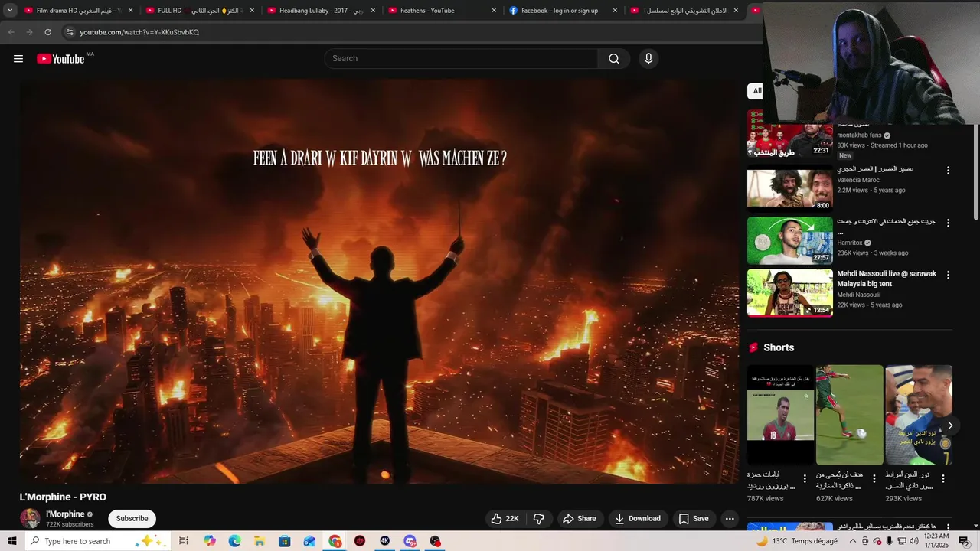
Task: Open more actions three-dot menu under video
Action: (730, 519)
